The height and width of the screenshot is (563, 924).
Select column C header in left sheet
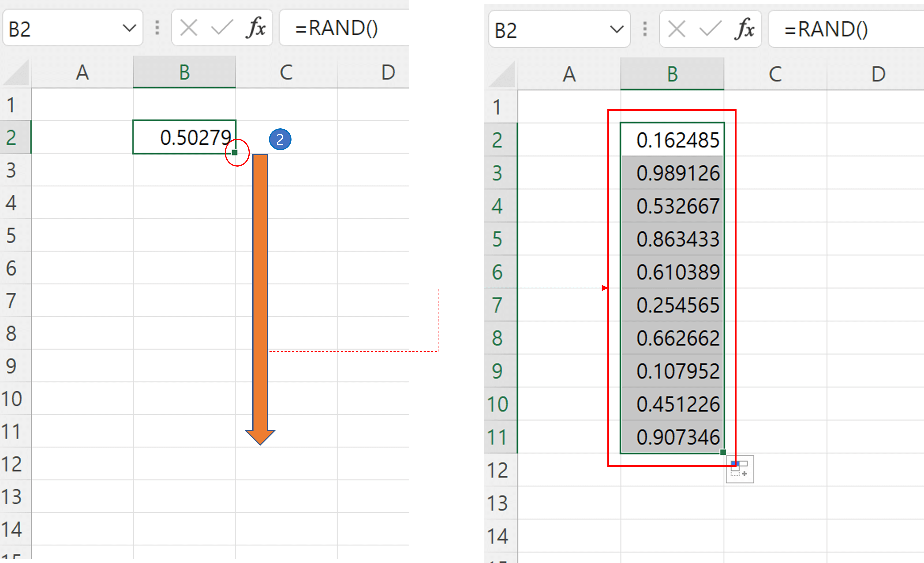pos(286,72)
